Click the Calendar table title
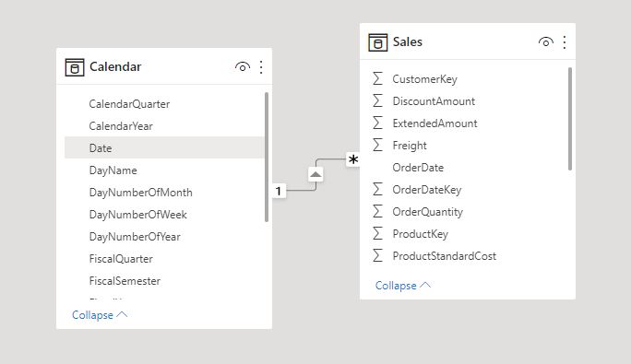This screenshot has width=631, height=364. coord(115,66)
